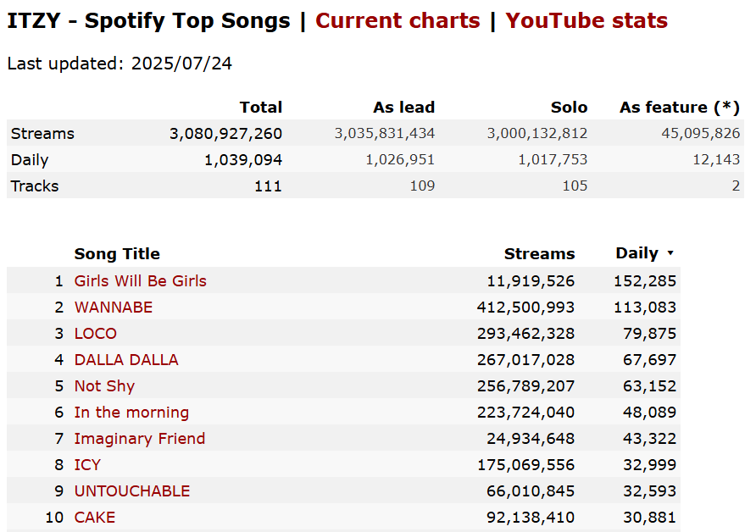Viewport: 756px width, 532px height.
Task: Open In the morning song link
Action: point(131,412)
